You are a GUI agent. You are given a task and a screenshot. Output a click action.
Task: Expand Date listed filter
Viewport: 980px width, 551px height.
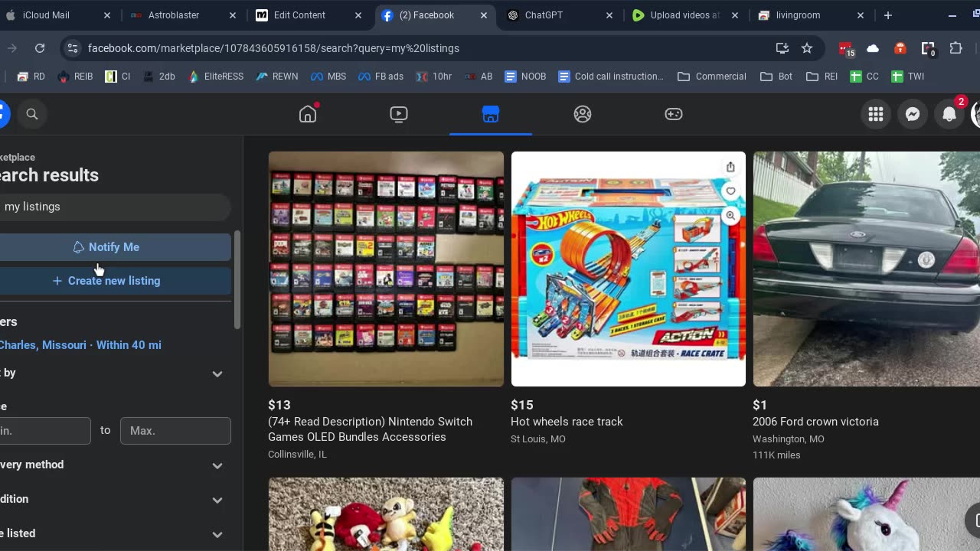point(217,534)
